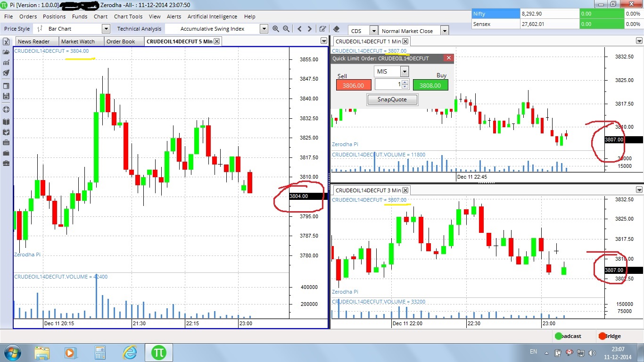Click the eraser toolbar icon
Screen dimensions: 644x362
pyautogui.click(x=337, y=29)
